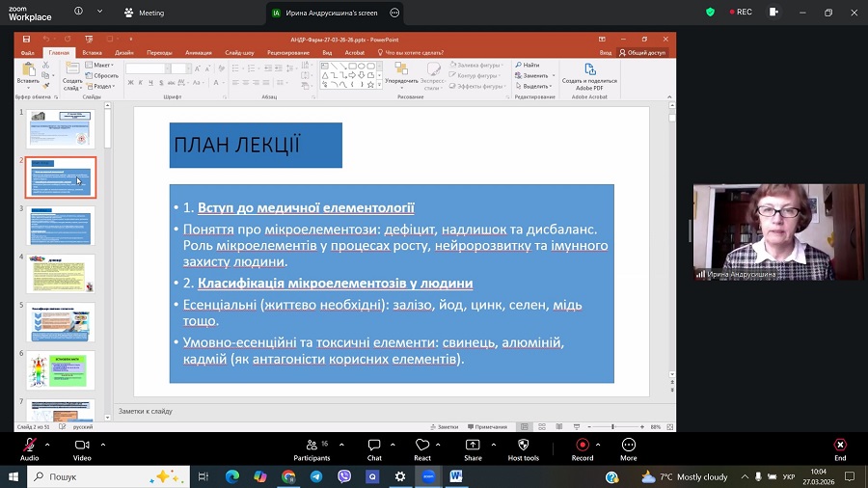Switch to the Вставка ribbon tab
This screenshot has height=488, width=868.
tap(93, 53)
